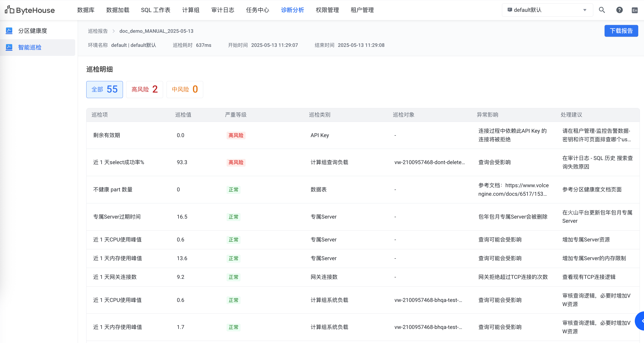
Task: Open the 任务中心 menu
Action: (x=257, y=10)
